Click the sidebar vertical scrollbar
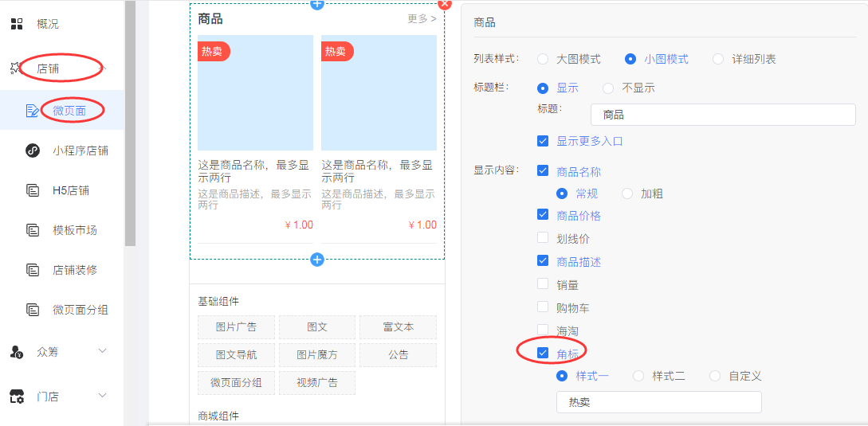 (130, 123)
